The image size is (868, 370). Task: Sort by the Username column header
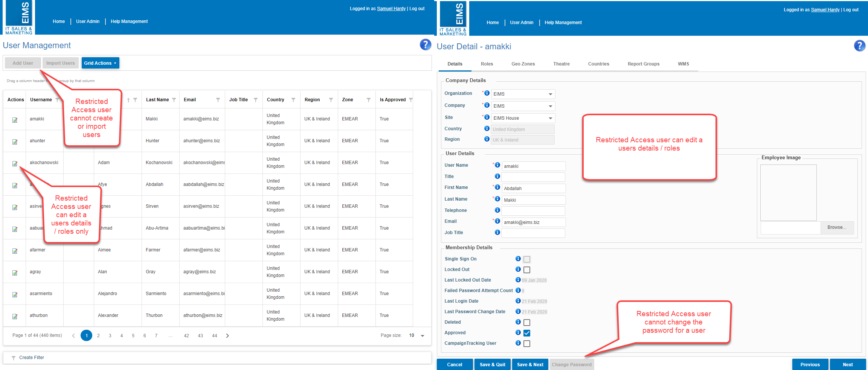click(41, 100)
